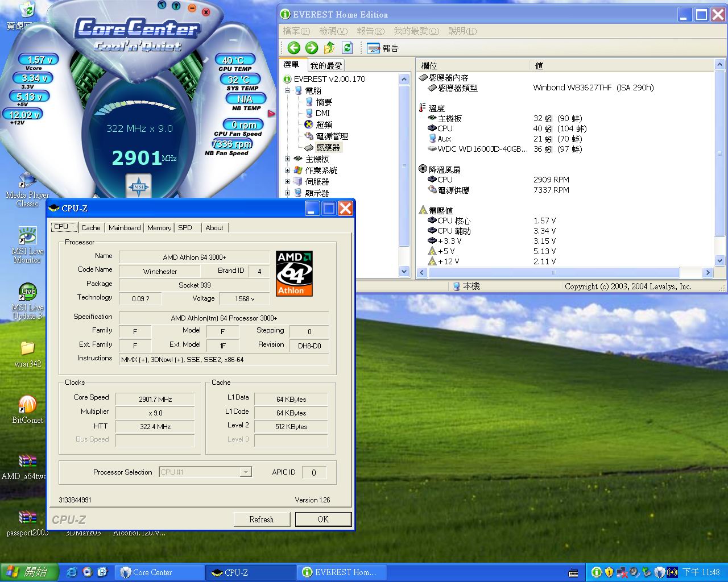
Task: Open the wrar342 folder desktop icon
Action: (27, 354)
